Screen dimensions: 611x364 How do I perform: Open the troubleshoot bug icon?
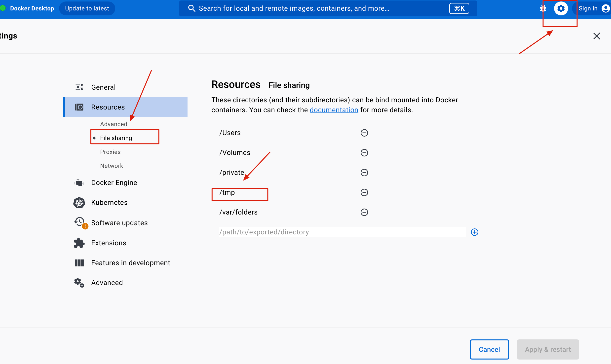coord(543,8)
